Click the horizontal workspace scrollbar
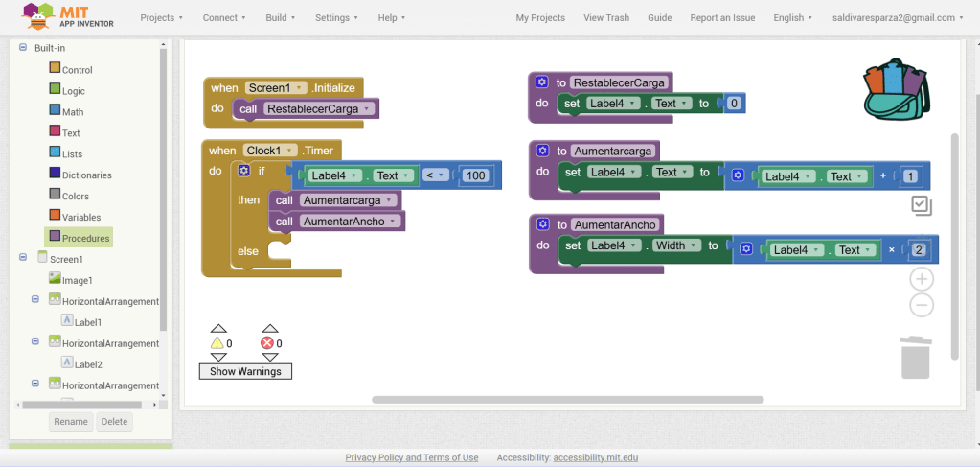980x467 pixels. click(567, 399)
